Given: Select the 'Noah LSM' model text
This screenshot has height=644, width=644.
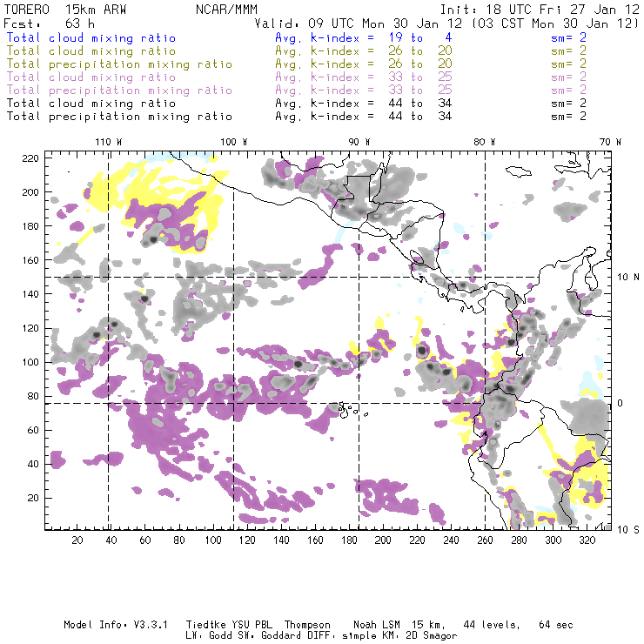Looking at the screenshot, I should 377,625.
